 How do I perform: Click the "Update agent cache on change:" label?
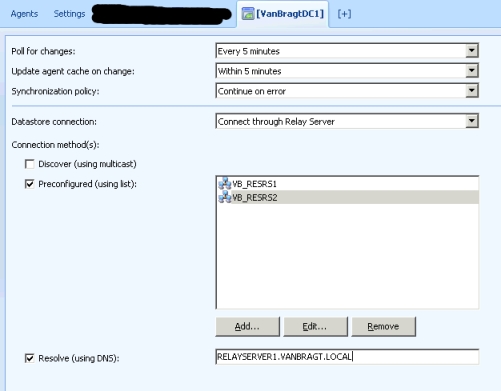pos(73,71)
